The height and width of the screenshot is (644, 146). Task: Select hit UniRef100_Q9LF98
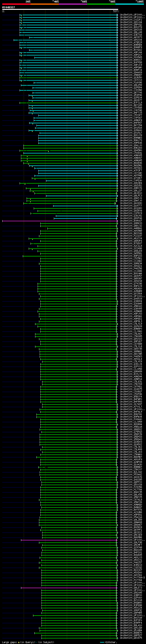(131, 543)
